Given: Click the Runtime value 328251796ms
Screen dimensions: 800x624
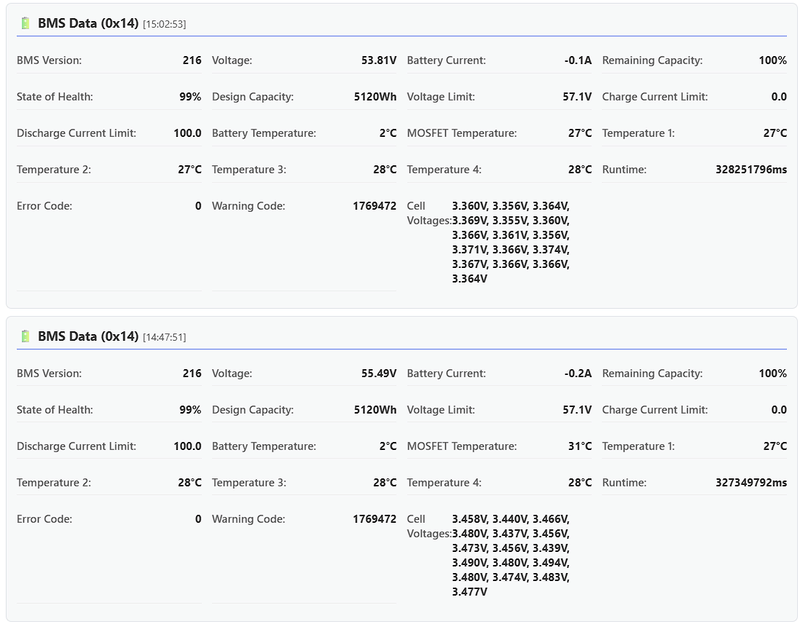Looking at the screenshot, I should tap(751, 170).
